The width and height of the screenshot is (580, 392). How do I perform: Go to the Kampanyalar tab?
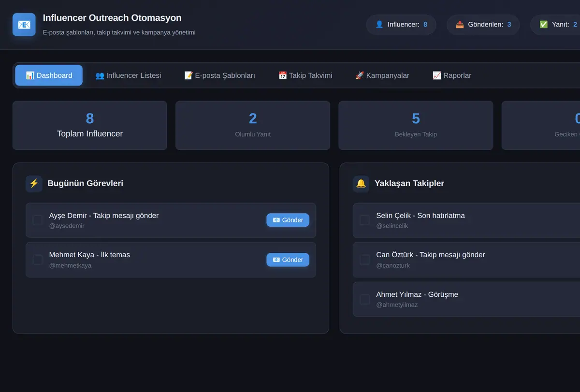[x=382, y=75]
